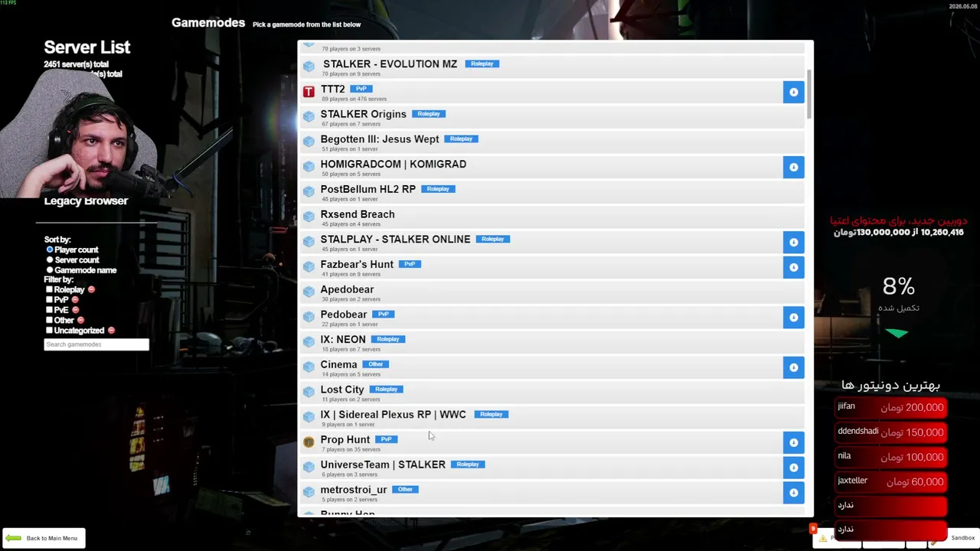This screenshot has height=551, width=980.
Task: Open the Apedobear servers
Action: [551, 292]
